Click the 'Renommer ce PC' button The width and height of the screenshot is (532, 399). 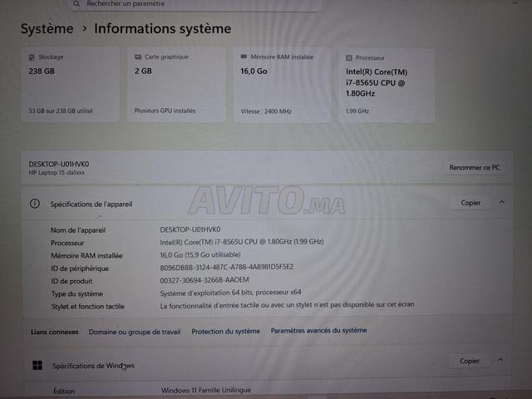pyautogui.click(x=475, y=168)
